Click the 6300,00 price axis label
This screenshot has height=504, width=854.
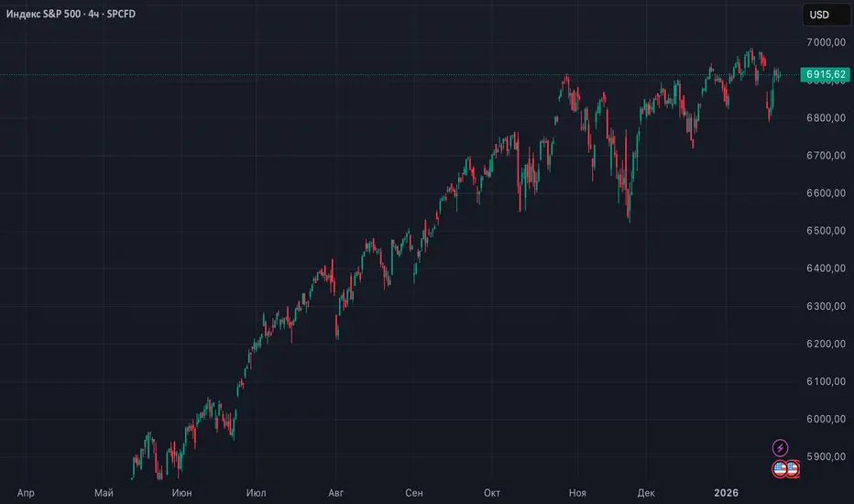tap(826, 306)
